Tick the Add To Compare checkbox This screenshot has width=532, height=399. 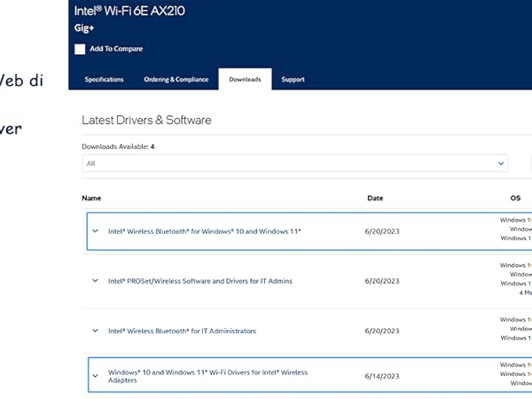point(80,49)
